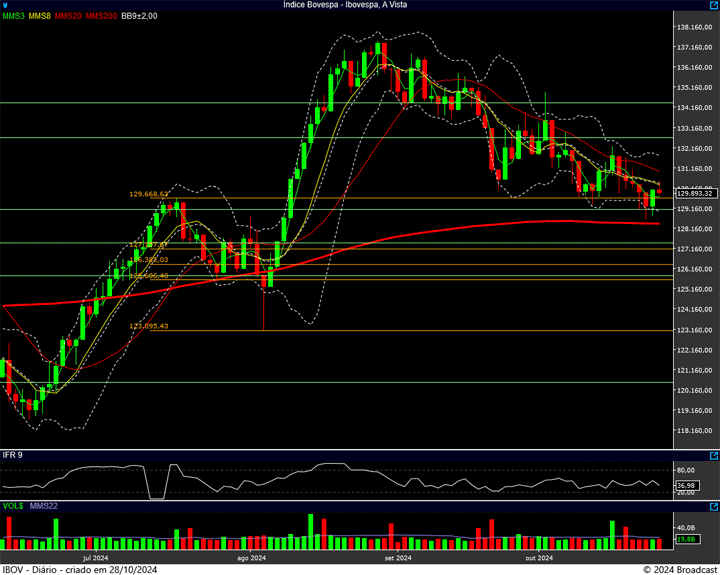The image size is (720, 575).
Task: Open the IFR 9 indicator label
Action: 13,455
